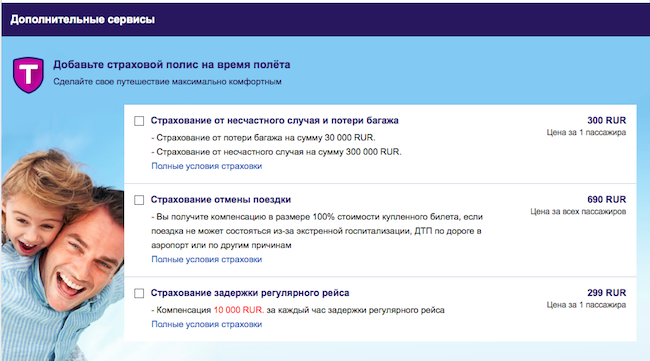Open full terms under flight delay insurance
This screenshot has width=650, height=361.
pyautogui.click(x=206, y=325)
